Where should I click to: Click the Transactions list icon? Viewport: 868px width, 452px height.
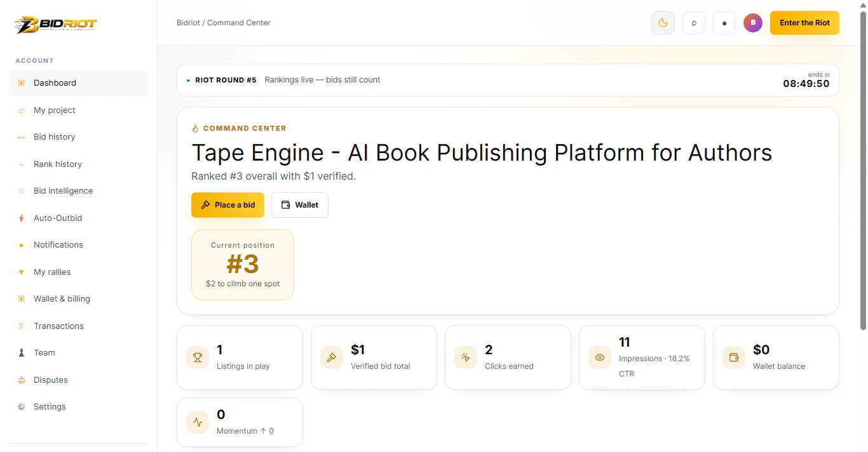(21, 326)
